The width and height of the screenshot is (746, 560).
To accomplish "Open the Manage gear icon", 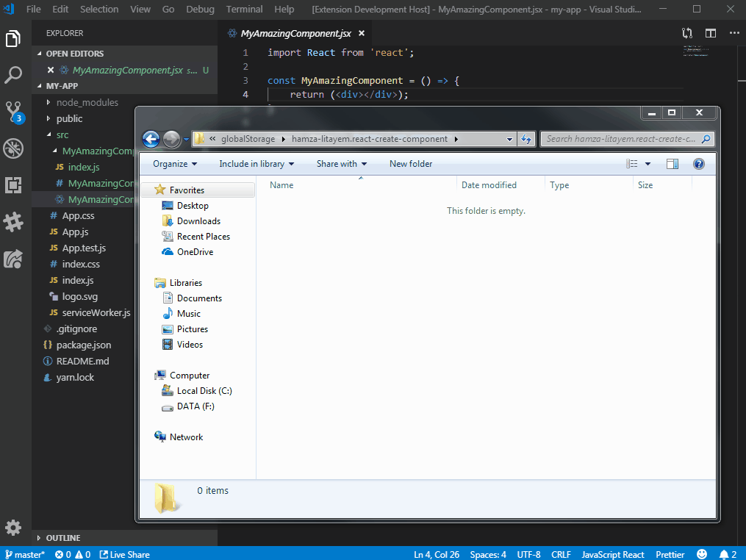I will pos(13,527).
